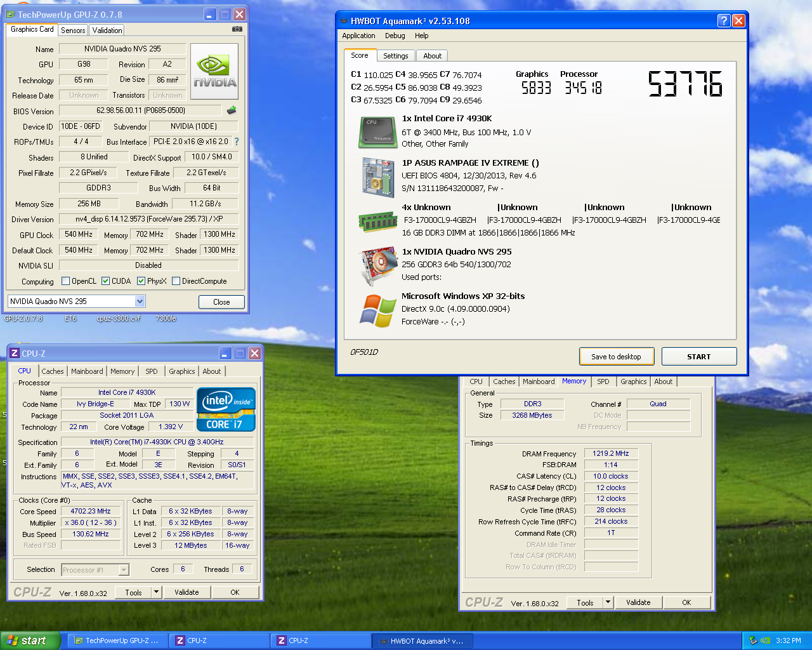812x650 pixels.
Task: Click the safely remove hardware tray icon
Action: 753,640
